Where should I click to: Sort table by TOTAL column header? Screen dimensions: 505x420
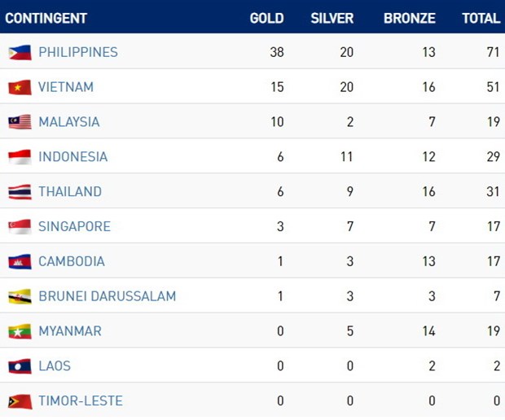481,18
